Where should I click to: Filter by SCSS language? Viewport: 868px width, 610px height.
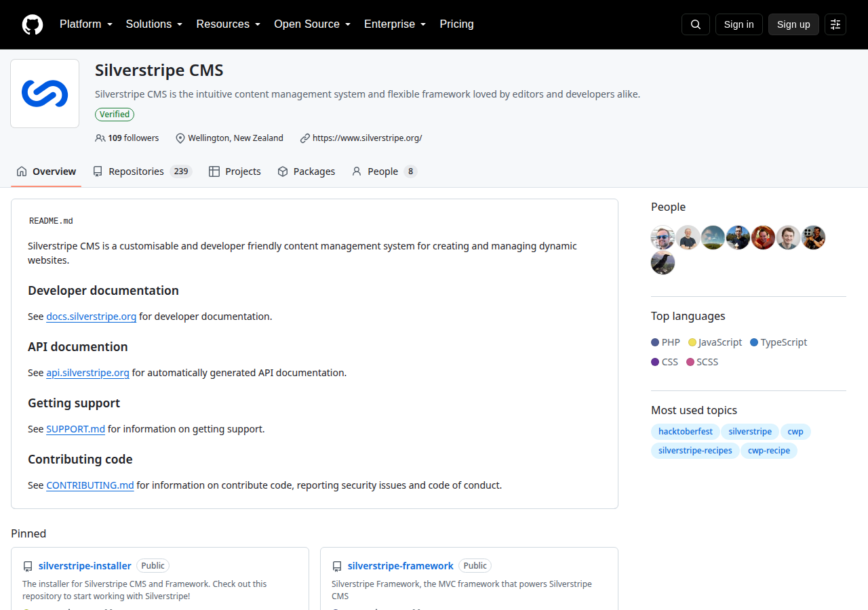pyautogui.click(x=702, y=362)
